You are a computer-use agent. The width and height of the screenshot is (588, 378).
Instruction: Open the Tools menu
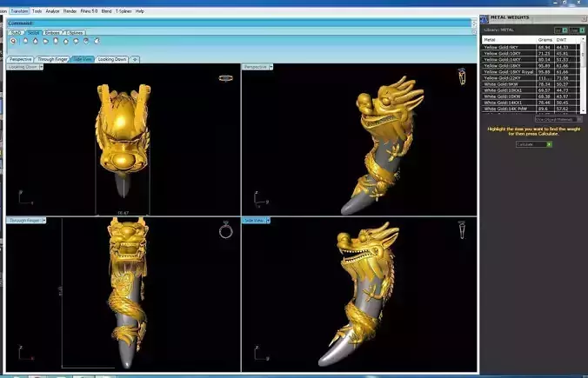coord(37,11)
